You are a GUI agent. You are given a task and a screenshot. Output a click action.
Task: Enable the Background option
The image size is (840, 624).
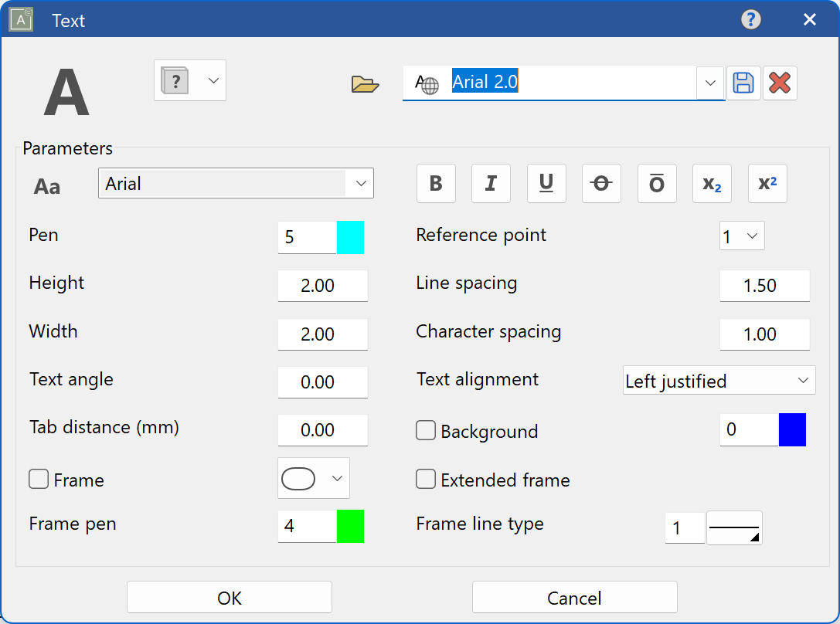pos(426,430)
